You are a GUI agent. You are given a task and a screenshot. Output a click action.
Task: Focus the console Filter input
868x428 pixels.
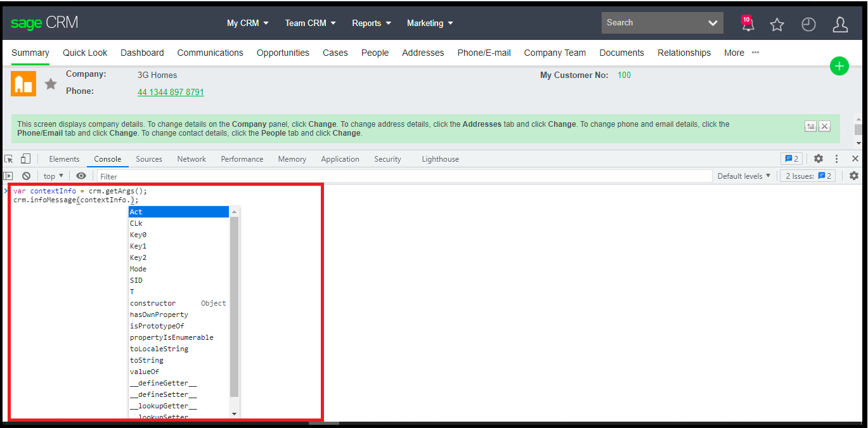(x=405, y=176)
